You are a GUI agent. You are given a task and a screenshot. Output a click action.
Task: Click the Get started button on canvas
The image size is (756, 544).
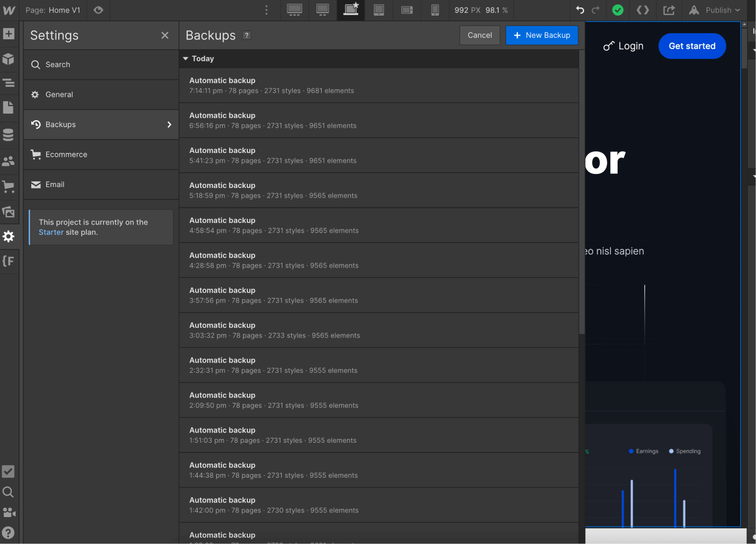(x=692, y=46)
